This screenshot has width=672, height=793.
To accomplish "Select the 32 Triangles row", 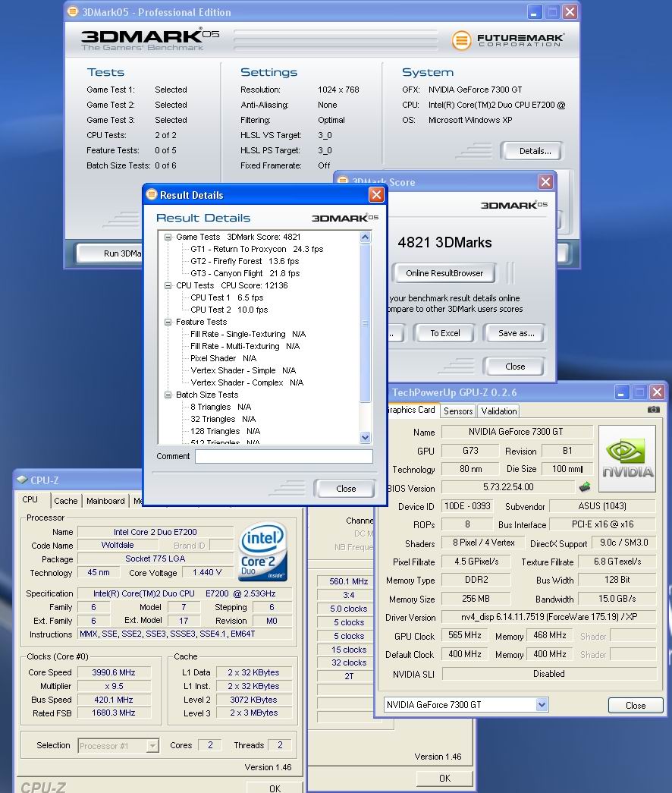I will (222, 419).
